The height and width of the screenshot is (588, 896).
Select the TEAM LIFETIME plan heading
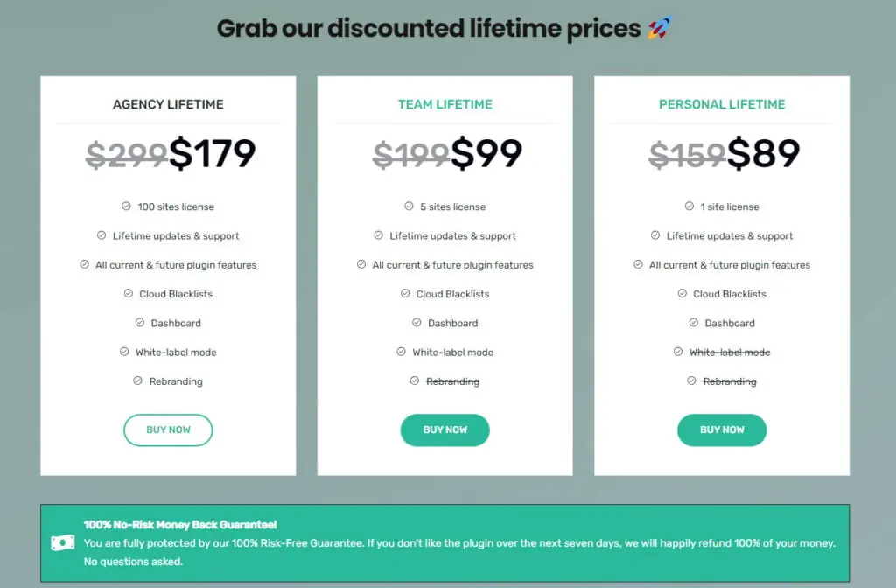tap(444, 103)
